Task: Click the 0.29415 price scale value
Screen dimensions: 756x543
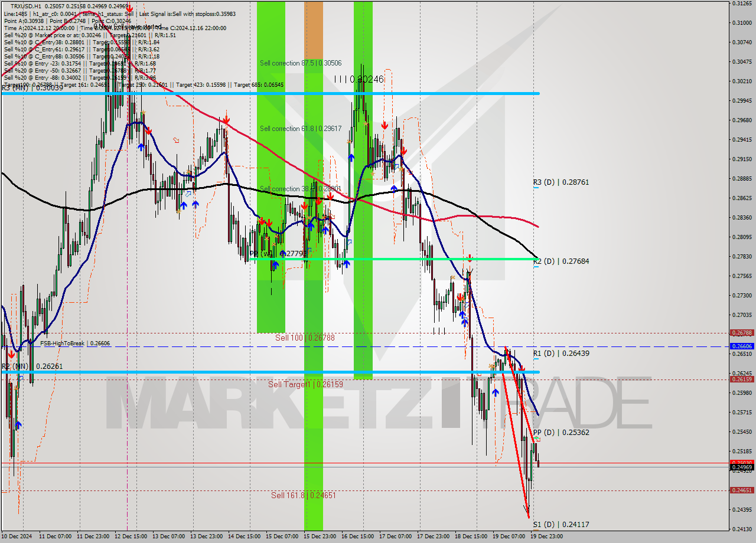Action: pos(742,140)
